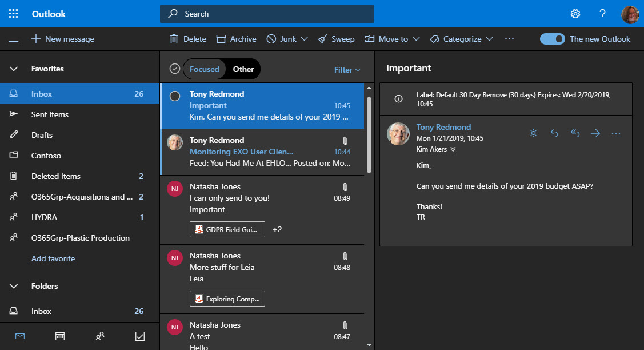Select Inbox under Favorites
This screenshot has width=644, height=350.
pyautogui.click(x=79, y=93)
